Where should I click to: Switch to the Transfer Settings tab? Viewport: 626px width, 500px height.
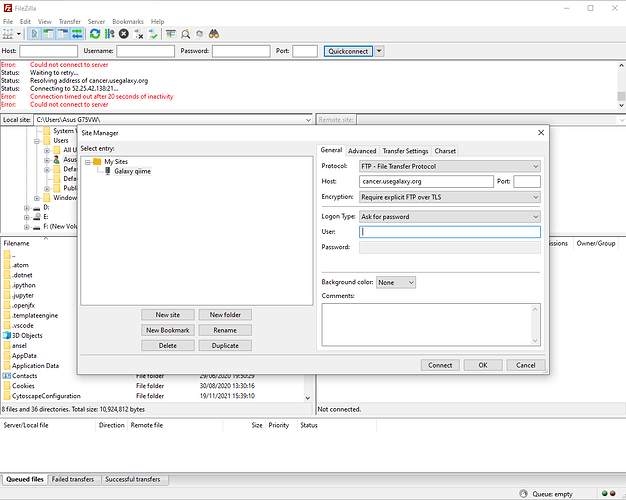[404, 151]
